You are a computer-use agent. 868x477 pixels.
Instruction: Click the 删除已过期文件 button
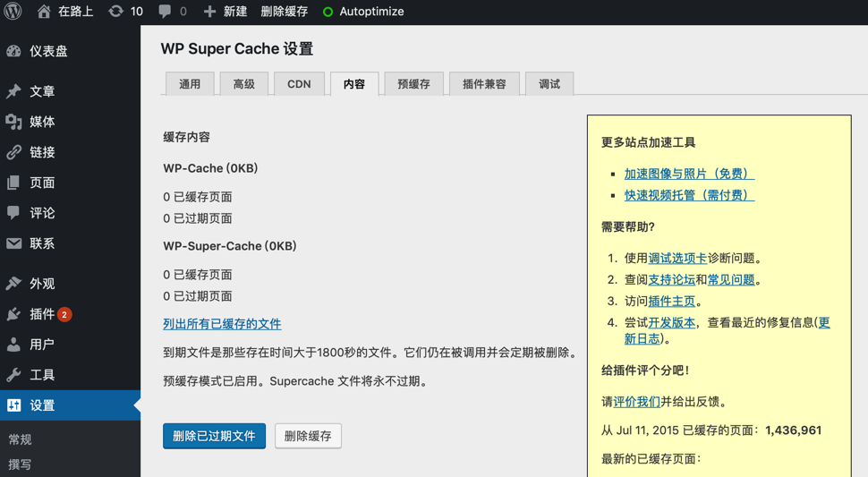pyautogui.click(x=214, y=436)
